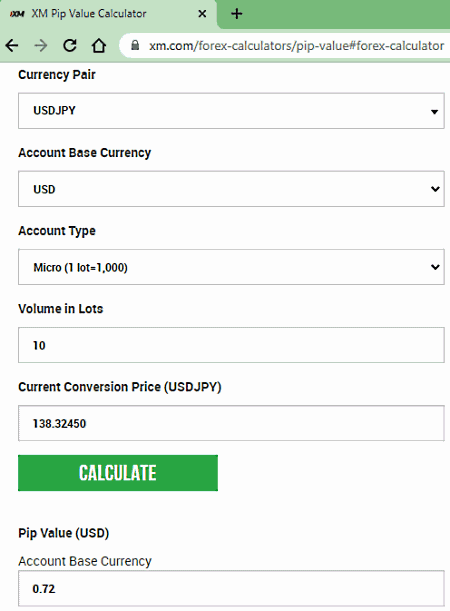This screenshot has width=450, height=611.
Task: Click the green CALCULATE button
Action: 118,473
